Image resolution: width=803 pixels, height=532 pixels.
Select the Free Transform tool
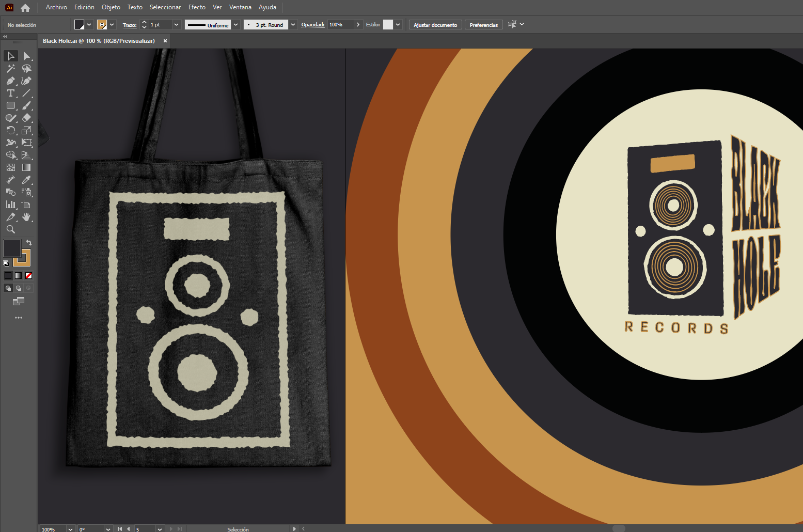26,143
